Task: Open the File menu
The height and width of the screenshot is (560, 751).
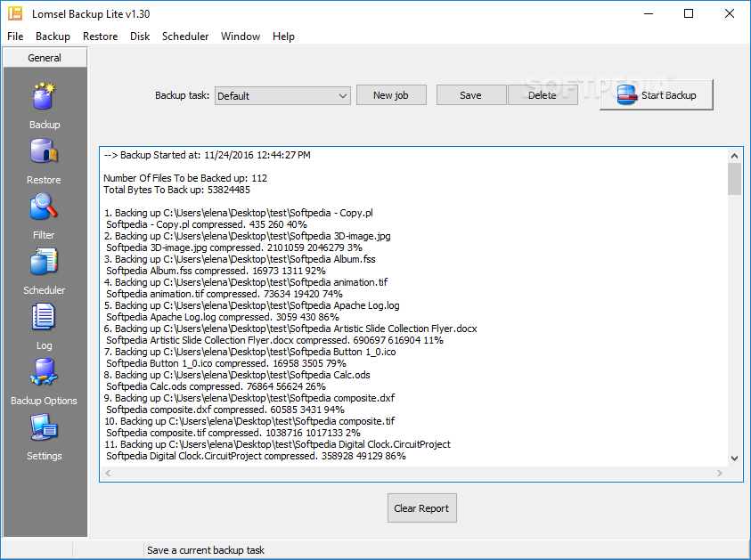Action: (x=15, y=37)
